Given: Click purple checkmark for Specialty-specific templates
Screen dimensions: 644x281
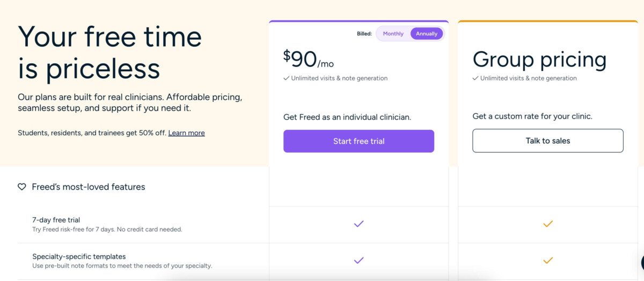Looking at the screenshot, I should [x=359, y=261].
